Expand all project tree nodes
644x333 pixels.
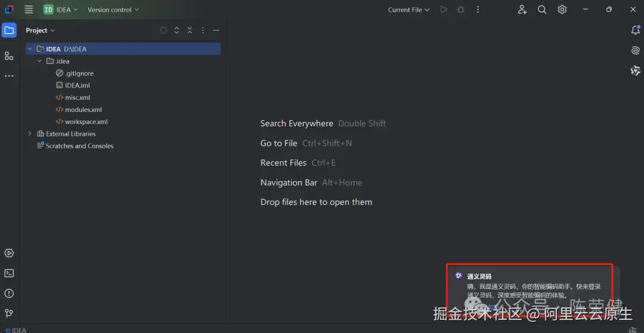pyautogui.click(x=177, y=30)
